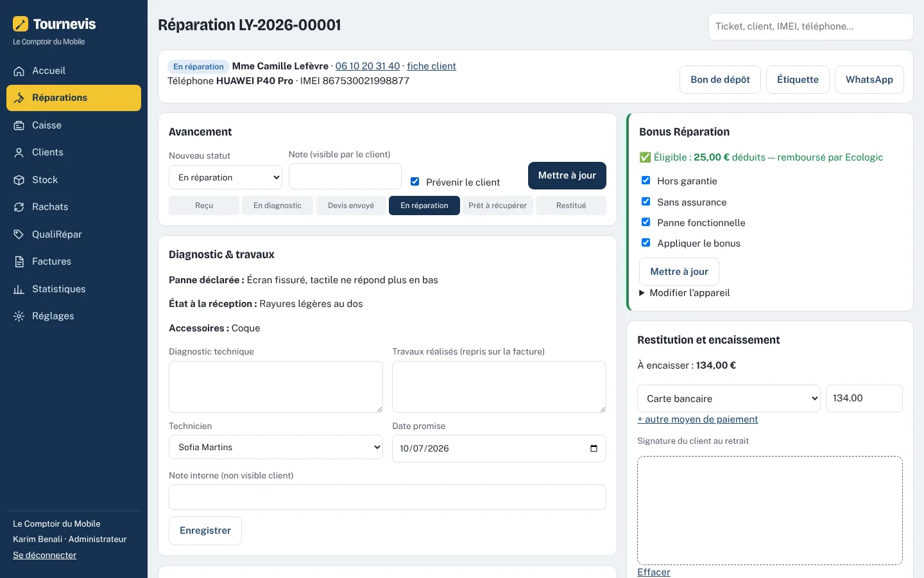Click the Caisse register icon

click(x=19, y=126)
